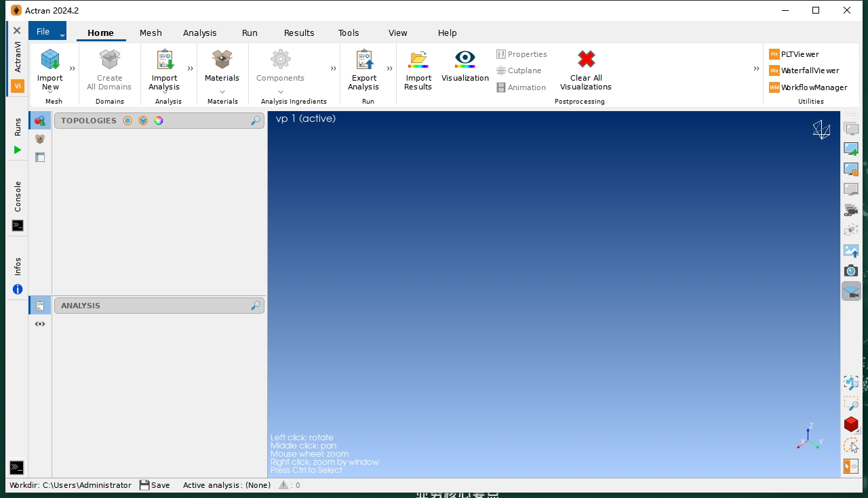Click the Save button in status bar
The width and height of the screenshot is (868, 498).
(155, 485)
